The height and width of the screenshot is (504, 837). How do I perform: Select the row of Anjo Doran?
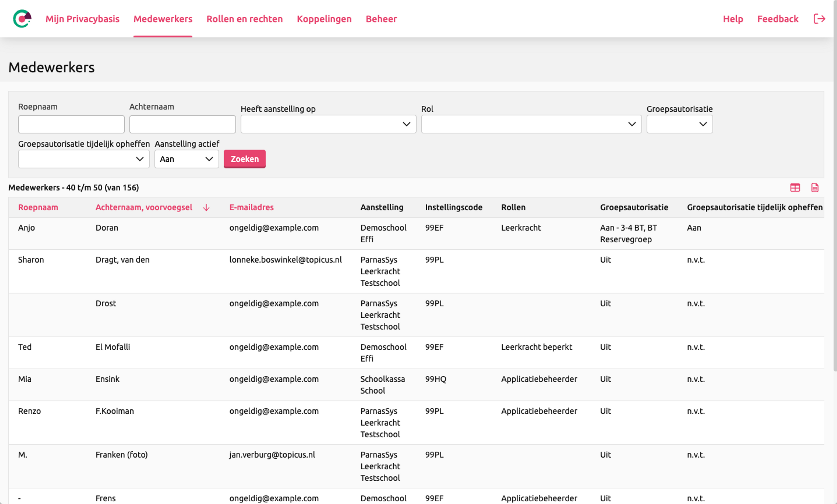pyautogui.click(x=416, y=233)
